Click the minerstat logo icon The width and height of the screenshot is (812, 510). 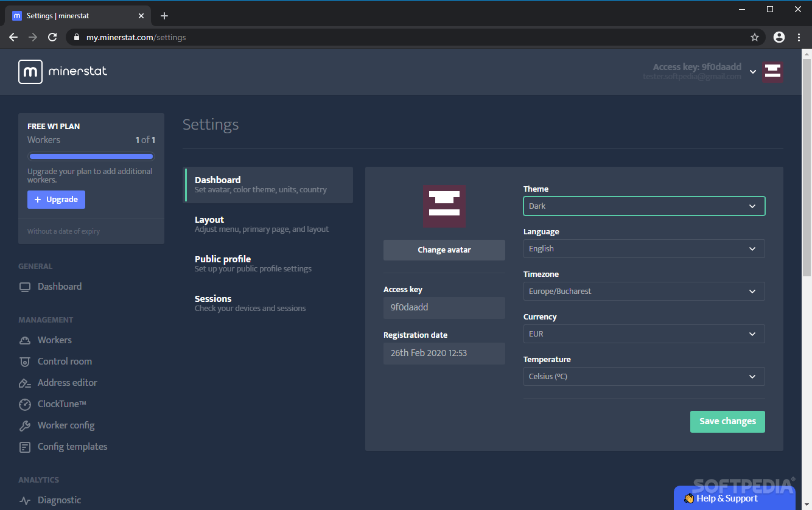(x=30, y=71)
